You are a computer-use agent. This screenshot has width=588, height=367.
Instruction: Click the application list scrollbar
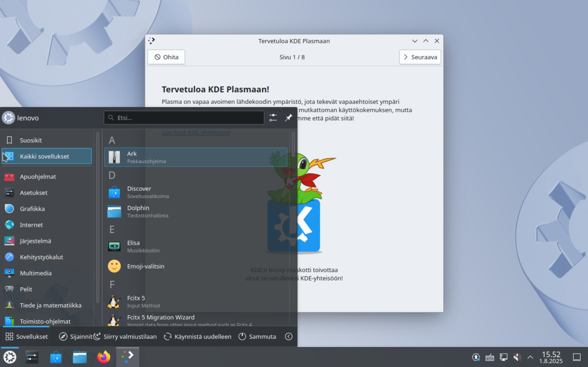click(293, 144)
